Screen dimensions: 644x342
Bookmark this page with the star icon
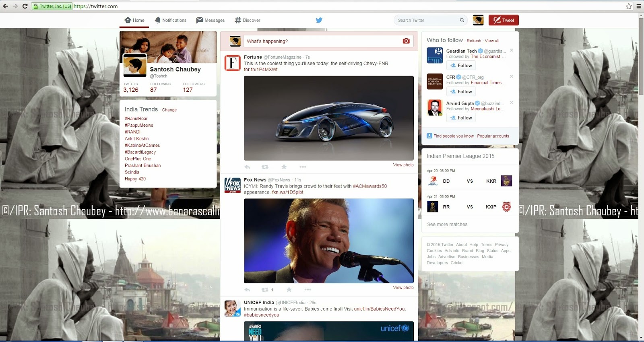tap(629, 6)
